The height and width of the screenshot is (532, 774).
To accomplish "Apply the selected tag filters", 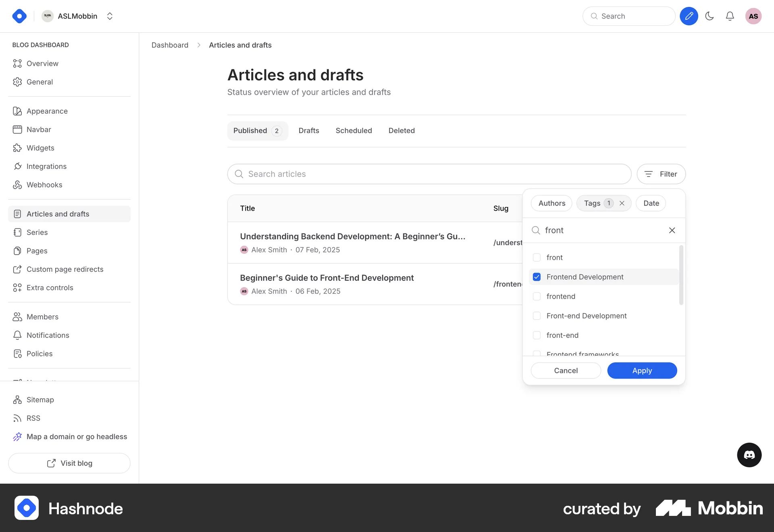I will [642, 370].
